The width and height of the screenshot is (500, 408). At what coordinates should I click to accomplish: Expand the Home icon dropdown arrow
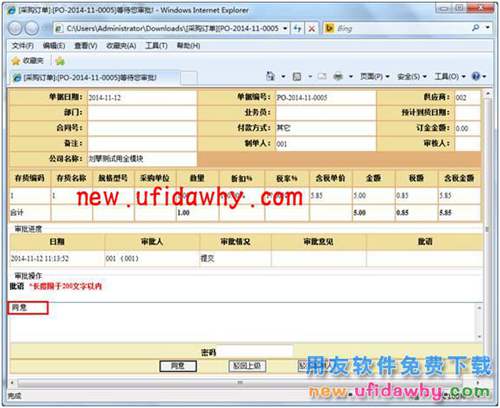coord(283,77)
